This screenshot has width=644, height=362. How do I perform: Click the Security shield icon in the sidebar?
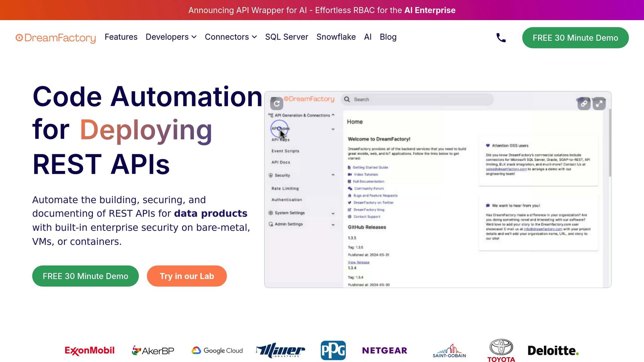[270, 175]
